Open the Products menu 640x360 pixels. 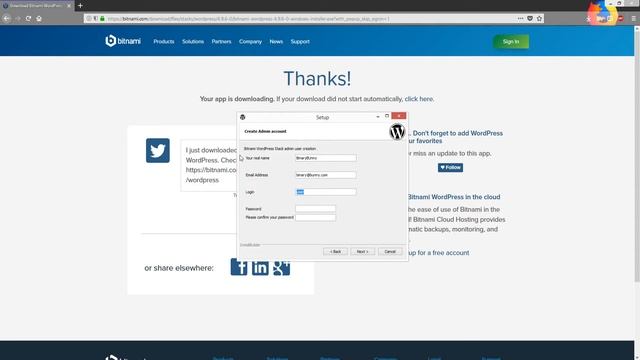[164, 41]
